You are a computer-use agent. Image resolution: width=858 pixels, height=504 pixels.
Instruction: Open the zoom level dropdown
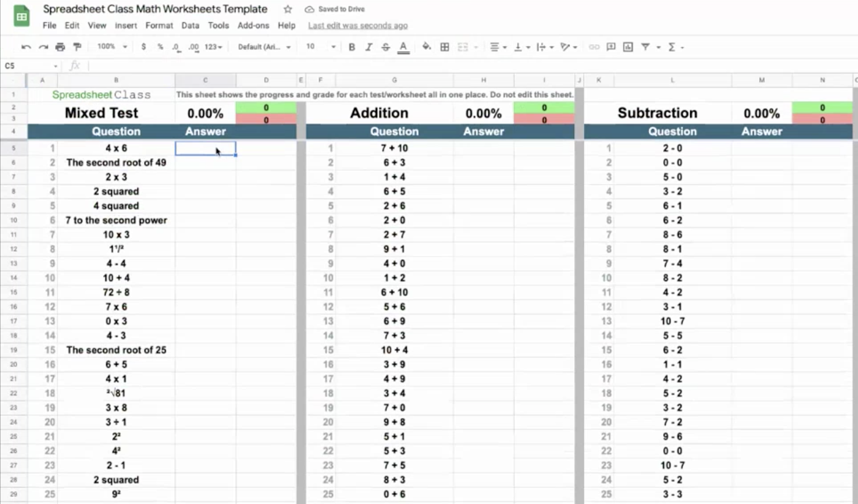click(112, 47)
